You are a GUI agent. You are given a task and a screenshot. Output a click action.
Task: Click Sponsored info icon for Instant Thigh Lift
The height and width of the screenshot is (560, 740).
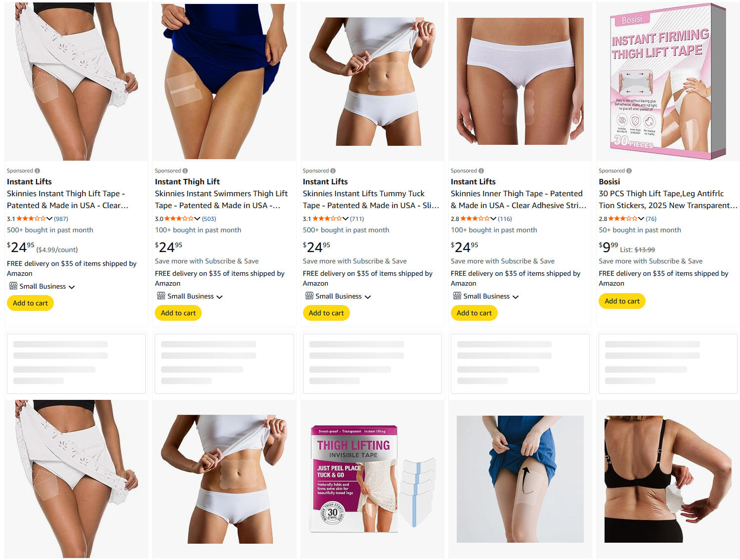(x=185, y=171)
